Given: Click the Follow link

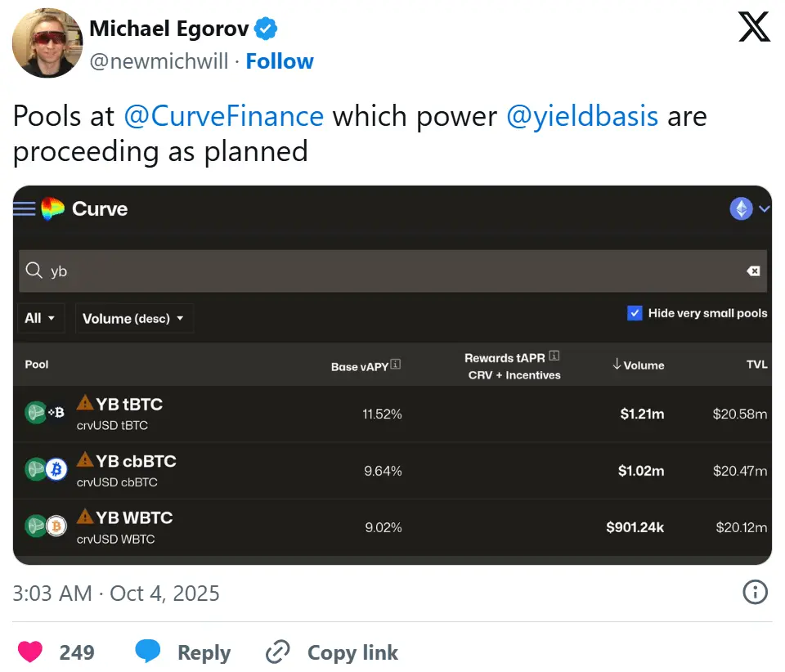Looking at the screenshot, I should point(280,62).
